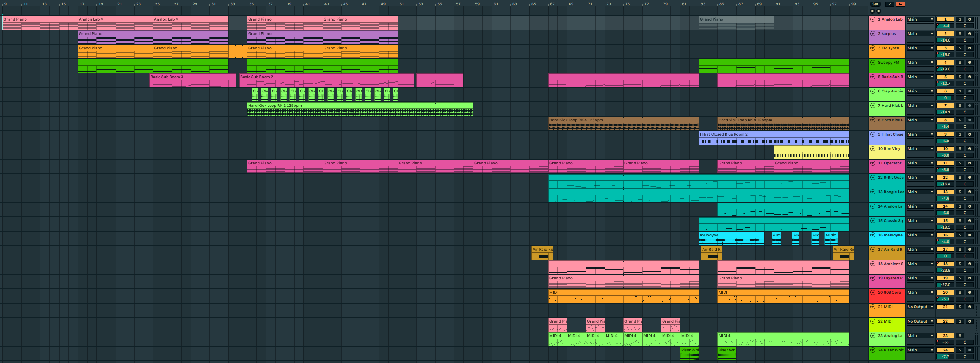Unfold the 2 karplus track
Screen dimensions: 980x363
pyautogui.click(x=873, y=34)
